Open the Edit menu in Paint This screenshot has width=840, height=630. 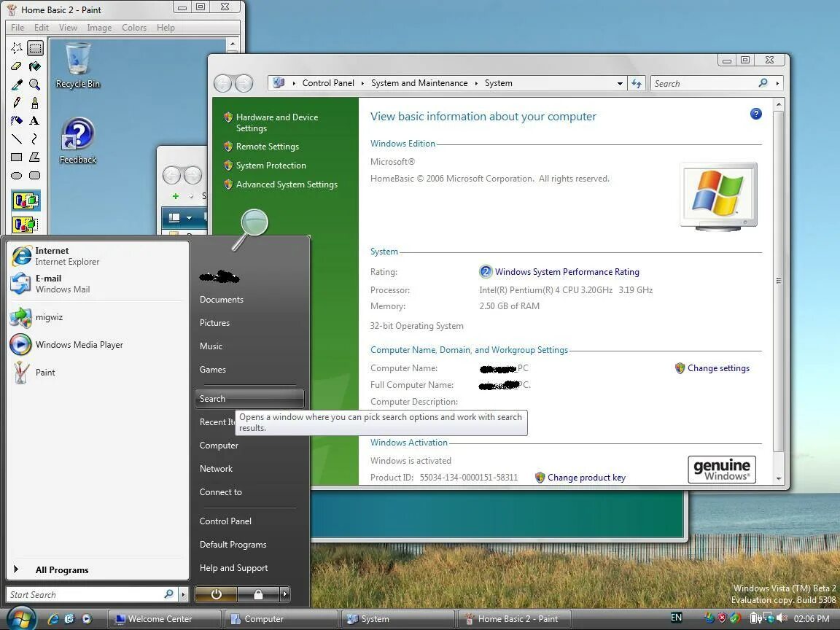coord(42,27)
